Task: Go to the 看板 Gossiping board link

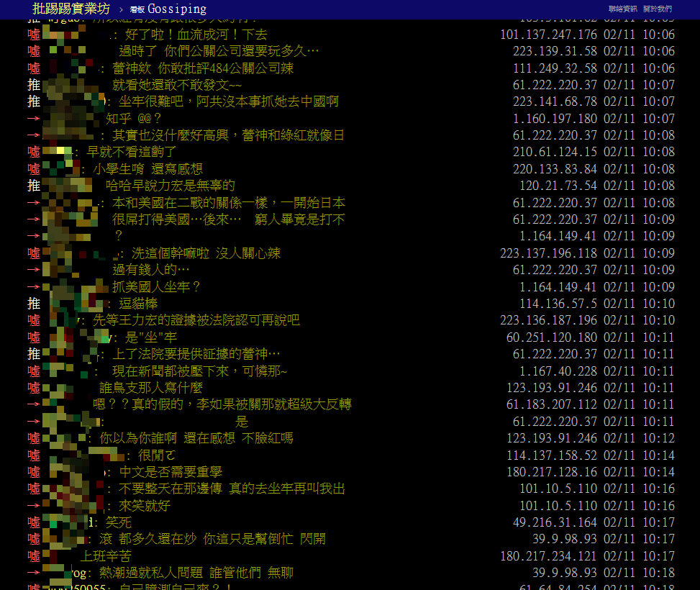Action: coord(168,9)
